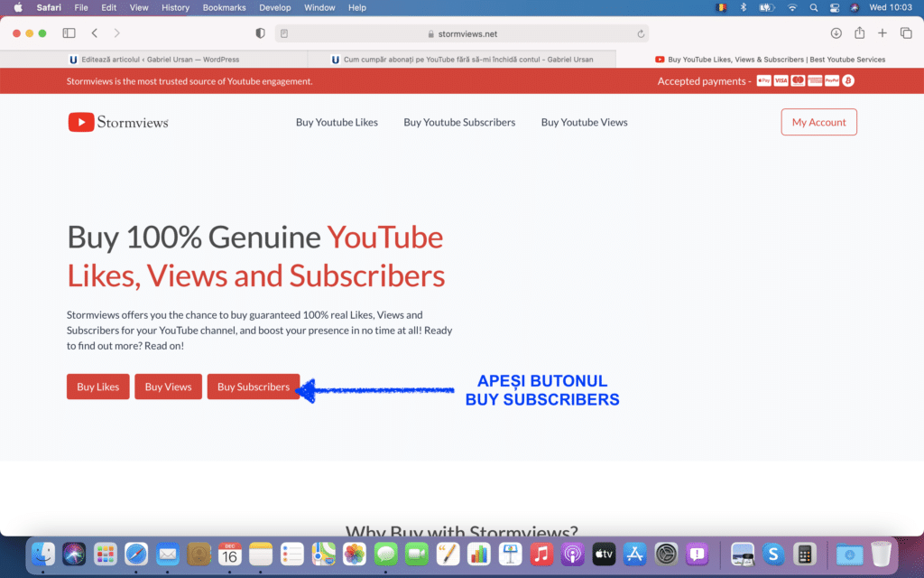Open the App Store from the Dock
This screenshot has width=924, height=578.
point(634,554)
